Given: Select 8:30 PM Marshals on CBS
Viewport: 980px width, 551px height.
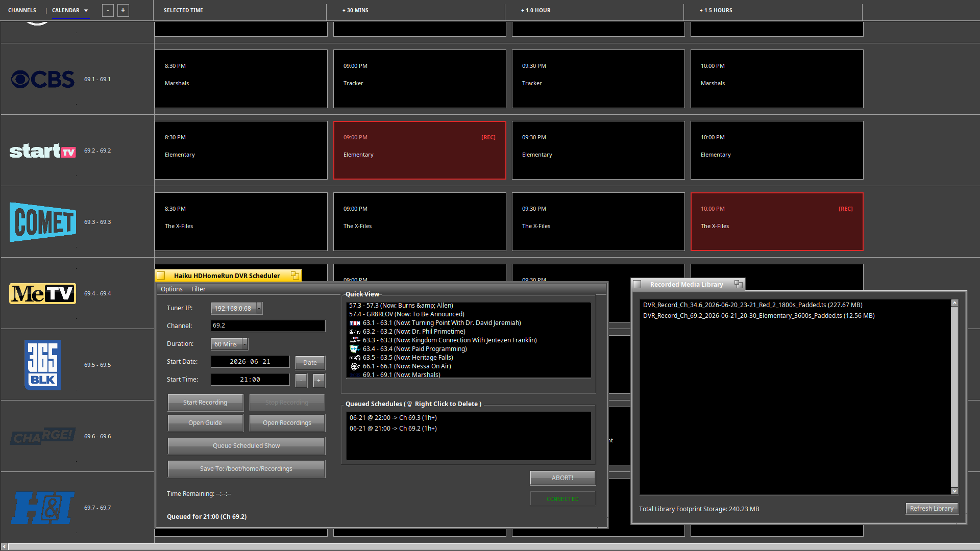Looking at the screenshot, I should tap(241, 79).
